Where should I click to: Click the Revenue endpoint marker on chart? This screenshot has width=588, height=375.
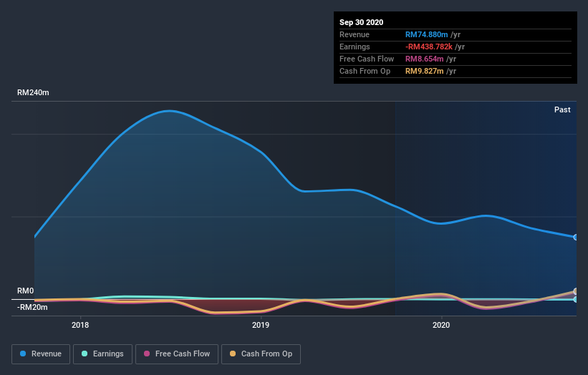point(576,237)
